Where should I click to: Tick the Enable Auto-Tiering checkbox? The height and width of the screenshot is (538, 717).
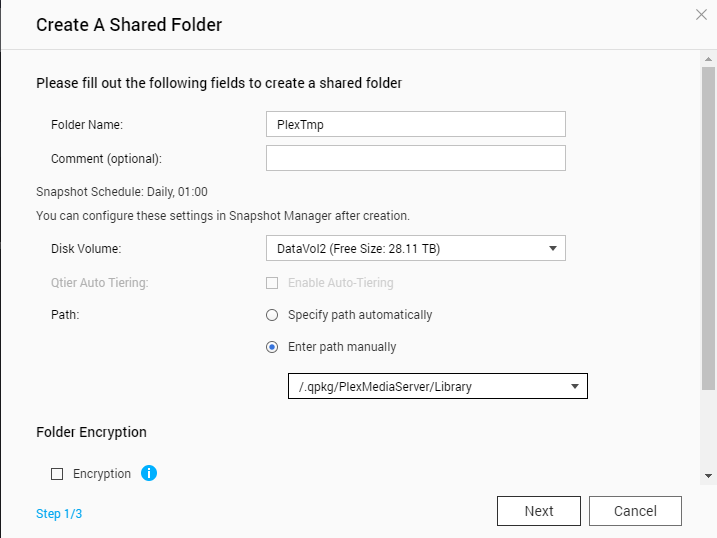[273, 283]
